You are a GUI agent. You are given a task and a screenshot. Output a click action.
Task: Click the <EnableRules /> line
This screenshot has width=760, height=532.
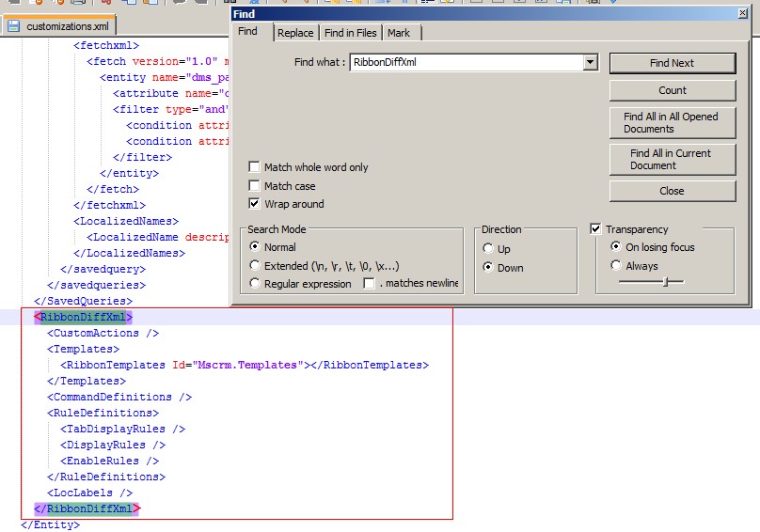pyautogui.click(x=109, y=461)
